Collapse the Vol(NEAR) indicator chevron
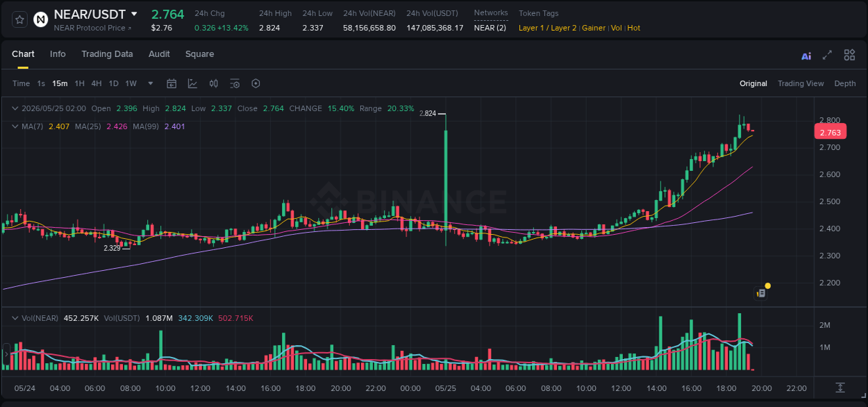The height and width of the screenshot is (407, 868). pyautogui.click(x=15, y=318)
